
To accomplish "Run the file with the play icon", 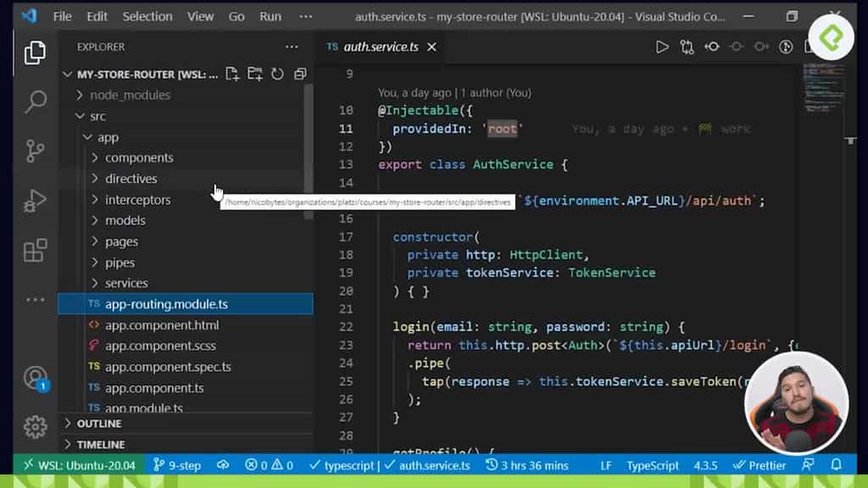I will pyautogui.click(x=663, y=47).
